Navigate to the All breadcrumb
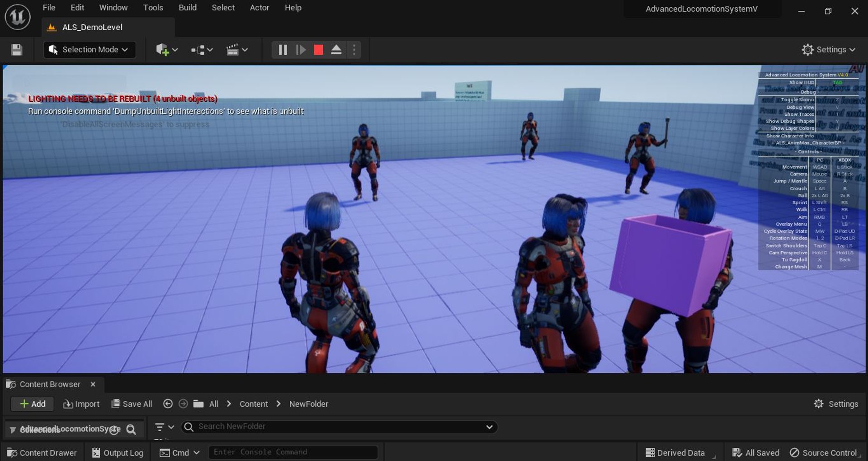Image resolution: width=868 pixels, height=461 pixels. click(x=214, y=404)
